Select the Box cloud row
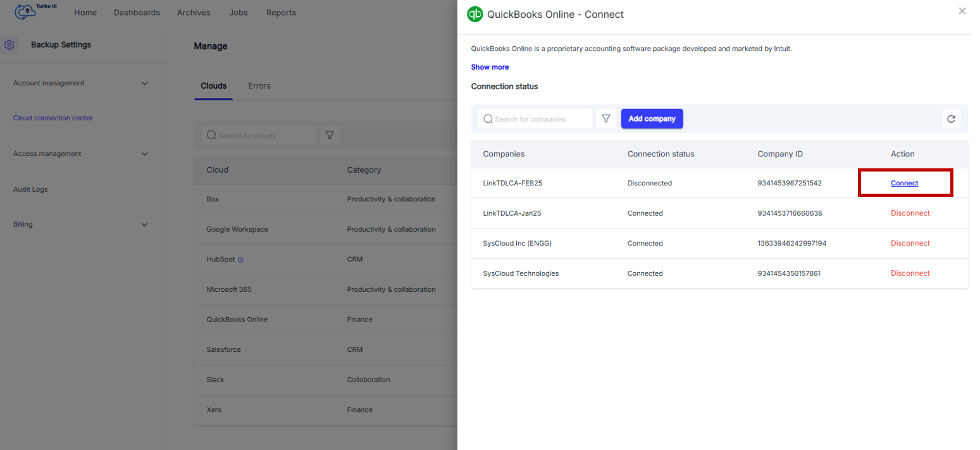Viewport: 980px width, 450px height. [x=325, y=199]
